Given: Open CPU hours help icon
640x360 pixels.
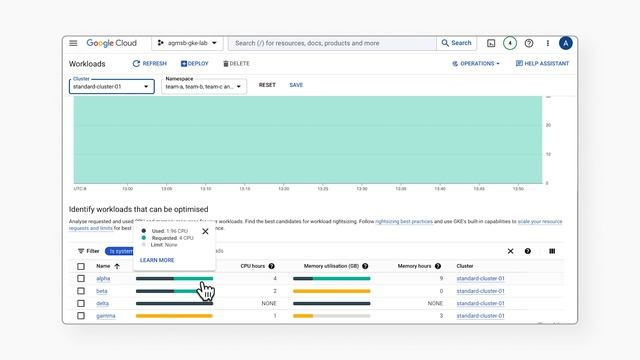Looking at the screenshot, I should pos(271,266).
